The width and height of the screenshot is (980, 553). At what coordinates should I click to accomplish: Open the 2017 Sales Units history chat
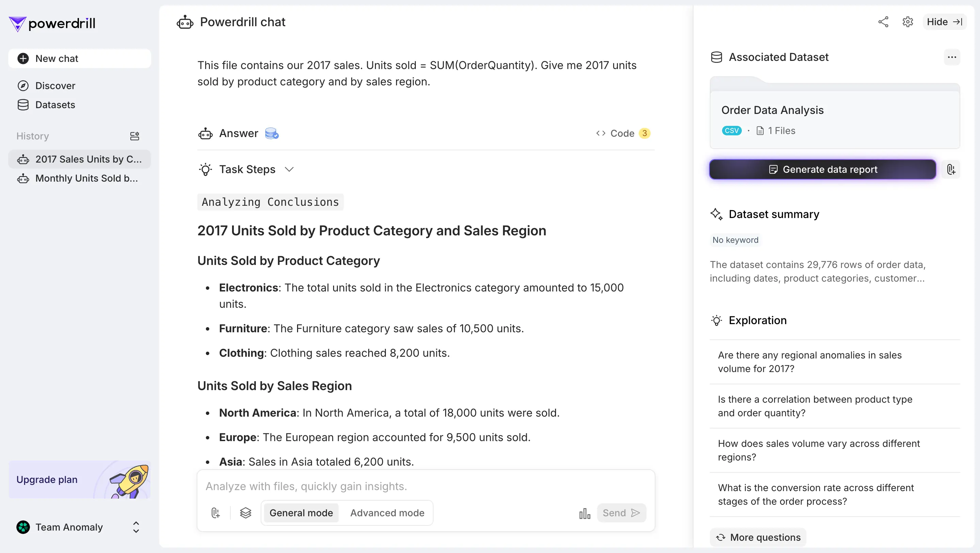(80, 159)
